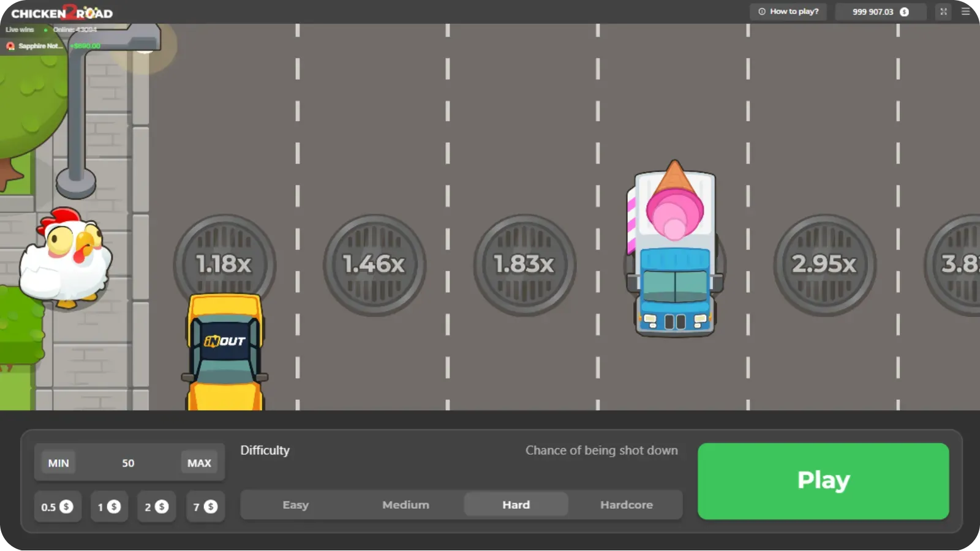Choose the 1 dollar quick bet
Viewport: 980px width, 551px height.
click(x=110, y=507)
